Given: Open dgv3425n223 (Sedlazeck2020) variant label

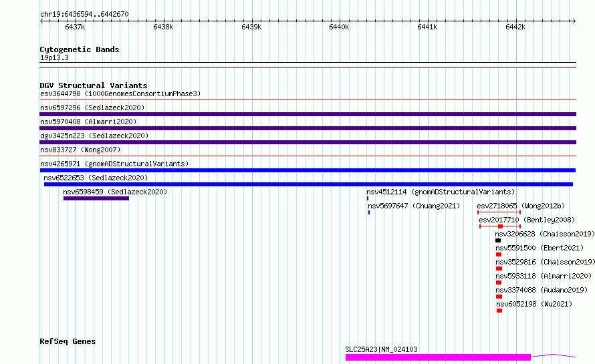Looking at the screenshot, I should [x=94, y=136].
